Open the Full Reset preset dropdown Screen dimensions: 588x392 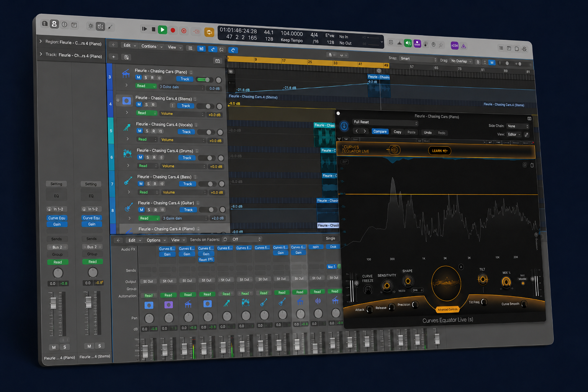pos(385,122)
